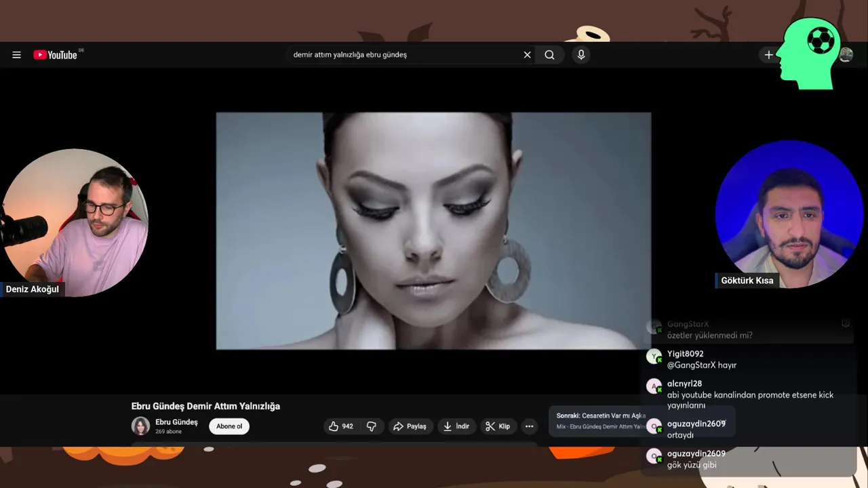868x488 pixels.
Task: Like the video with thumbs up 942
Action: tap(341, 426)
